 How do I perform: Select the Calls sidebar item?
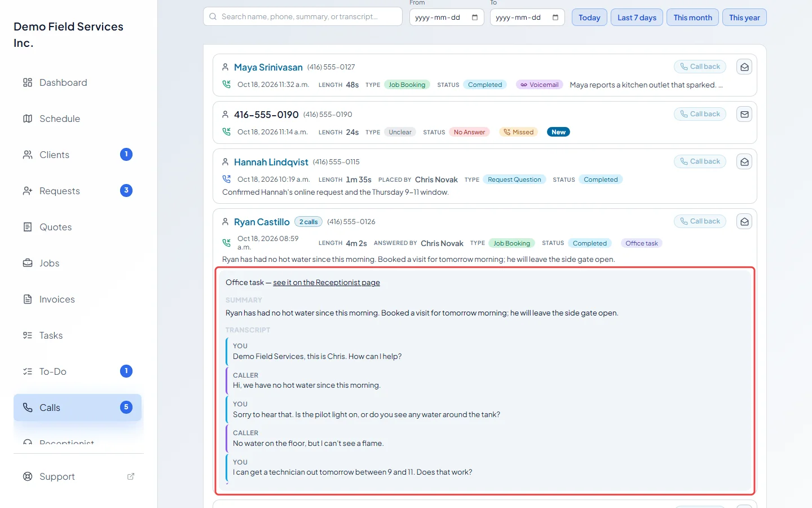[78, 408]
